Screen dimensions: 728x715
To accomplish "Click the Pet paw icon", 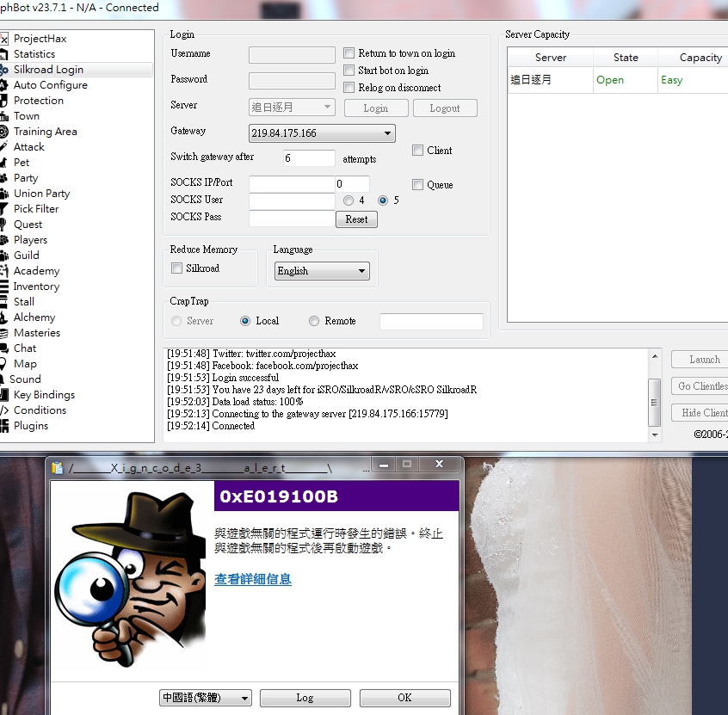I will 4,163.
